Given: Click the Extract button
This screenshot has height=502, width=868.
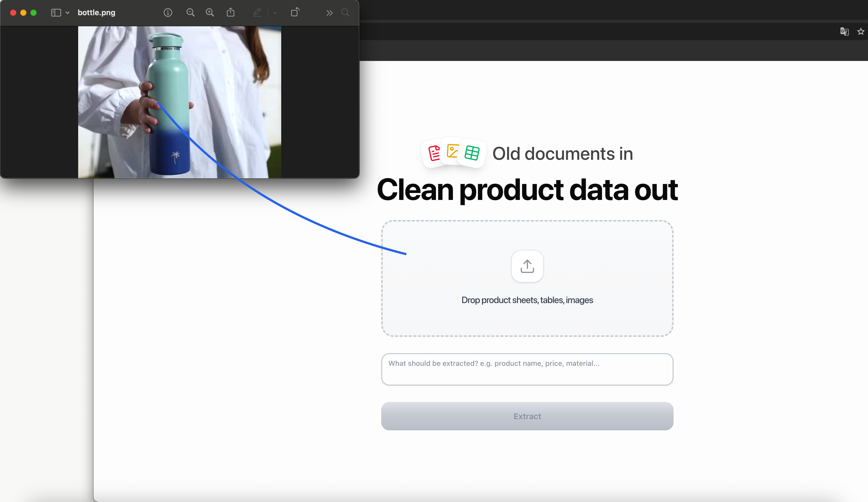Looking at the screenshot, I should (x=527, y=416).
